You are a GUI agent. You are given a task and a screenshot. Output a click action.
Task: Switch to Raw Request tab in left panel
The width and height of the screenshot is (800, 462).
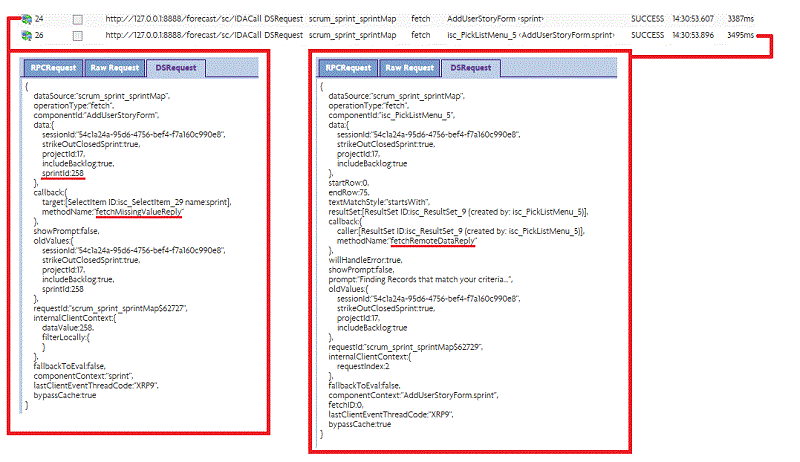(111, 68)
